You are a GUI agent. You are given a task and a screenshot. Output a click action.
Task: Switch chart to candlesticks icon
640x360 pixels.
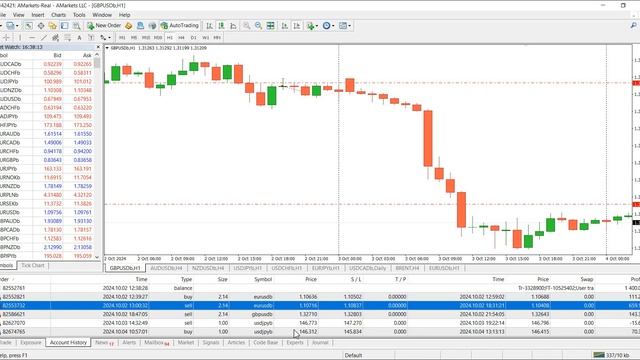(x=221, y=26)
